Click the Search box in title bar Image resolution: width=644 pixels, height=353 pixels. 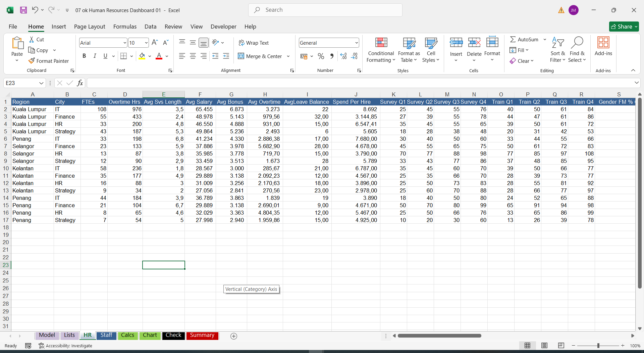pos(325,10)
